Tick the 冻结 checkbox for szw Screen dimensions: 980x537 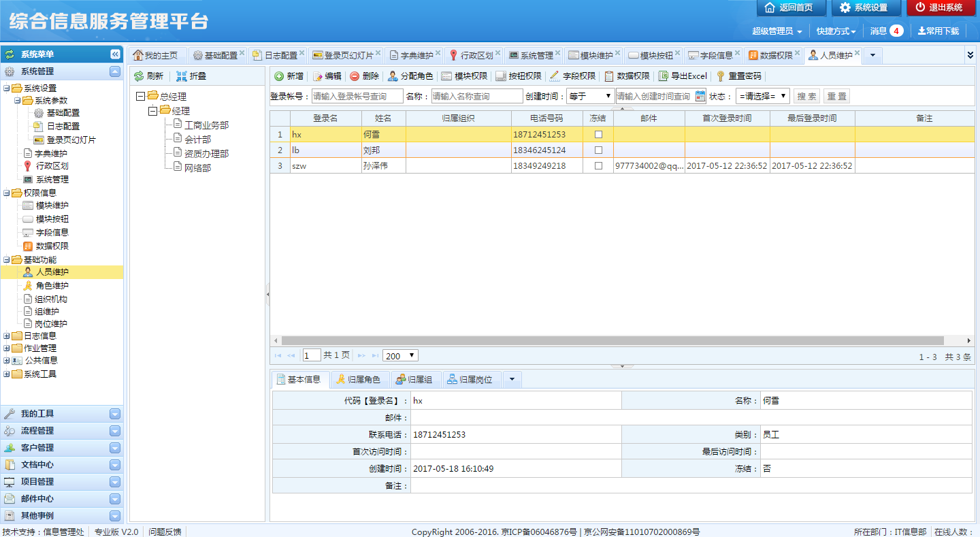click(598, 166)
